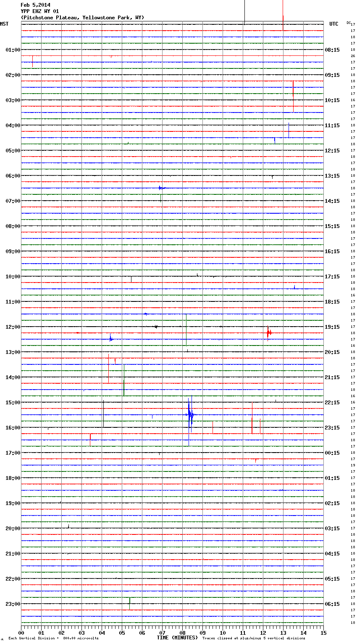
Task: Click the 10:00 MST row label
Action: click(x=13, y=276)
